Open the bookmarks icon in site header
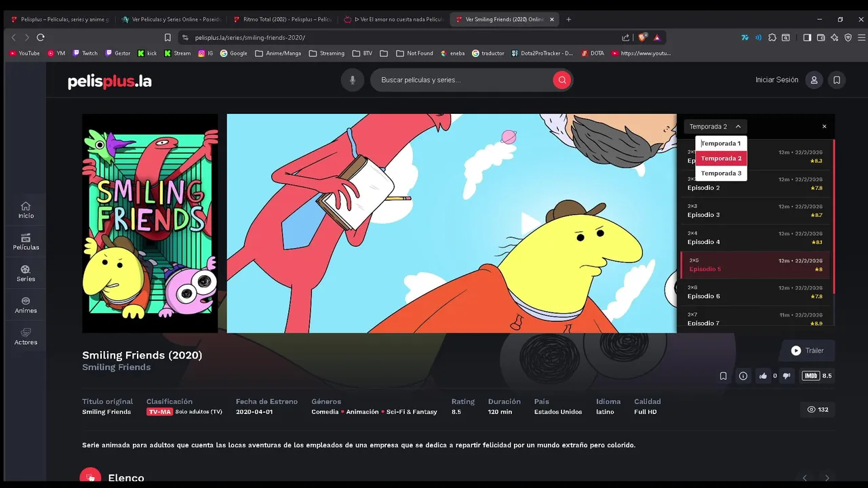The height and width of the screenshot is (488, 868). (837, 80)
